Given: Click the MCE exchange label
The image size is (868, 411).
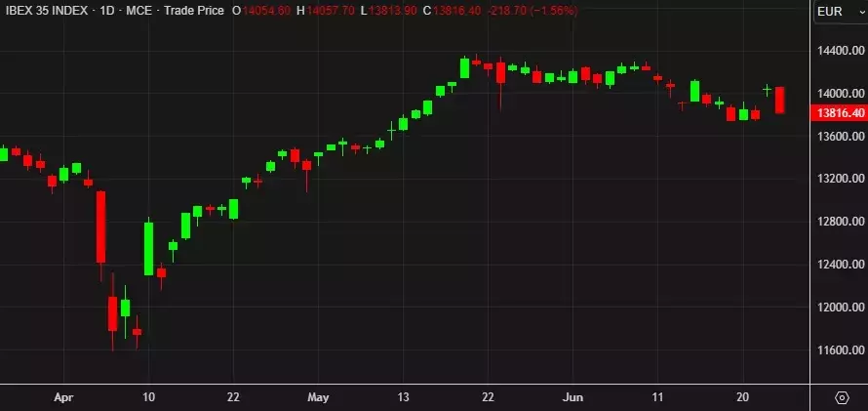Looking at the screenshot, I should [138, 11].
